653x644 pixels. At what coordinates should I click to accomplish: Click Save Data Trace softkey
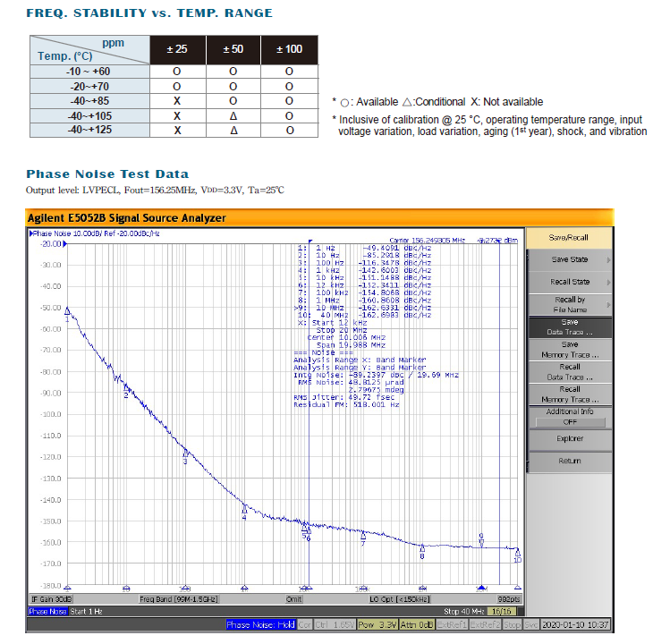pos(569,327)
